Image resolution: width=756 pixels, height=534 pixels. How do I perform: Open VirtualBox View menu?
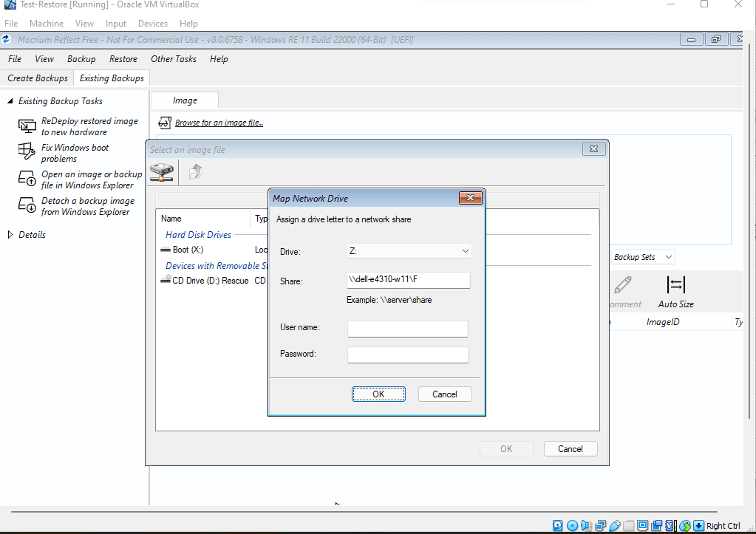tap(84, 24)
